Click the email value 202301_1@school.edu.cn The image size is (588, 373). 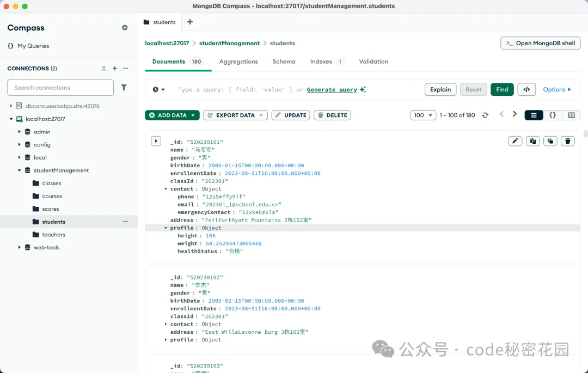tap(242, 204)
